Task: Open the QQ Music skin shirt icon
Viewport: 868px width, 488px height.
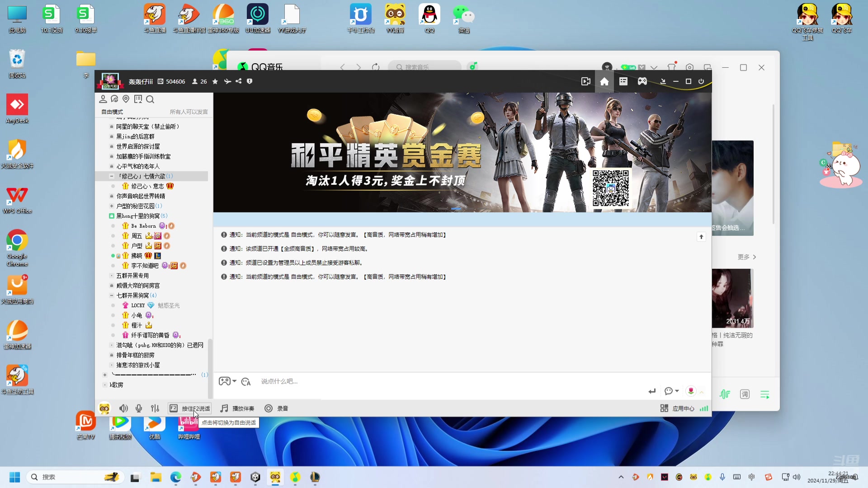Action: tap(672, 67)
